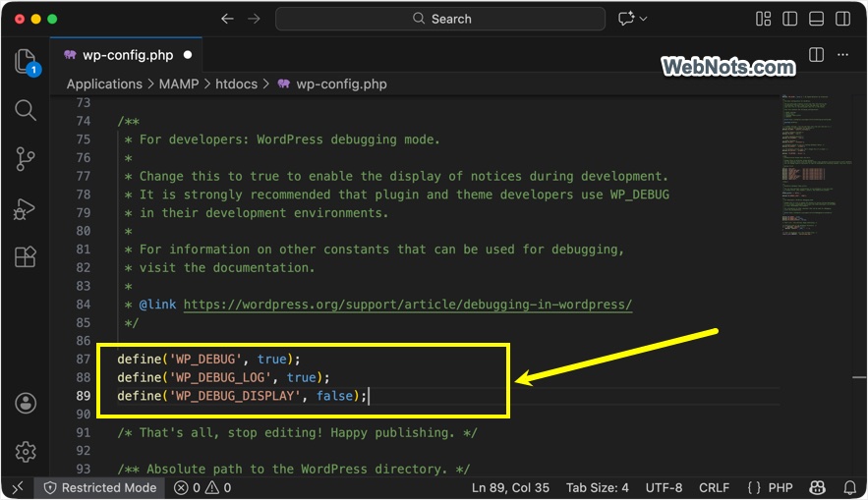Toggle the secondary side bar

[x=843, y=19]
